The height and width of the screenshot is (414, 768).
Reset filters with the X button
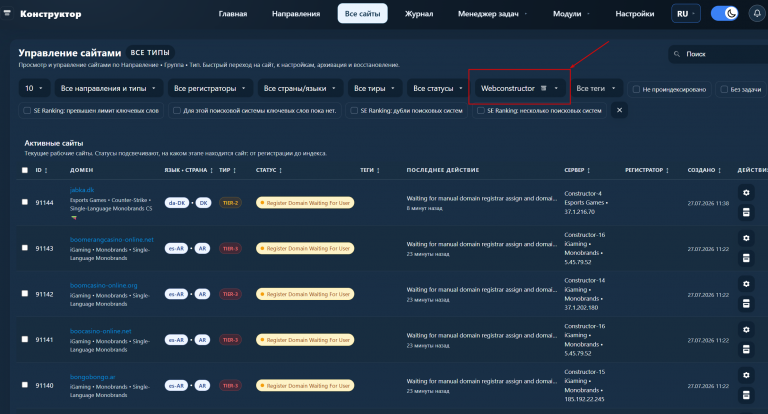point(619,110)
